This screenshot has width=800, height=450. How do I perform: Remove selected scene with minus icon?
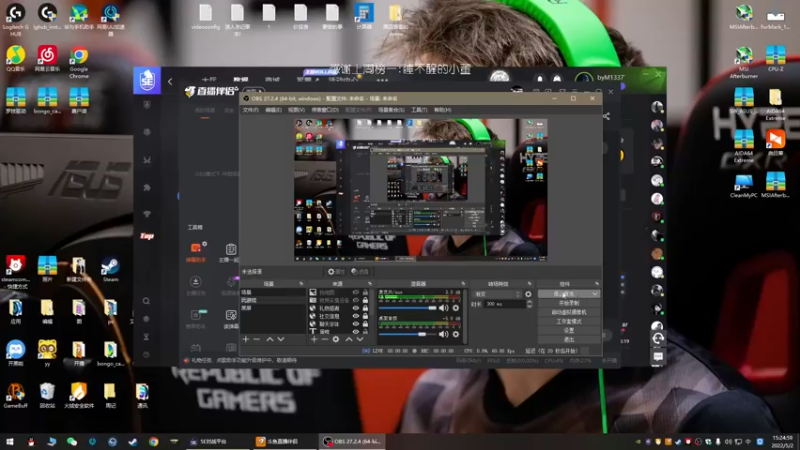click(x=257, y=339)
